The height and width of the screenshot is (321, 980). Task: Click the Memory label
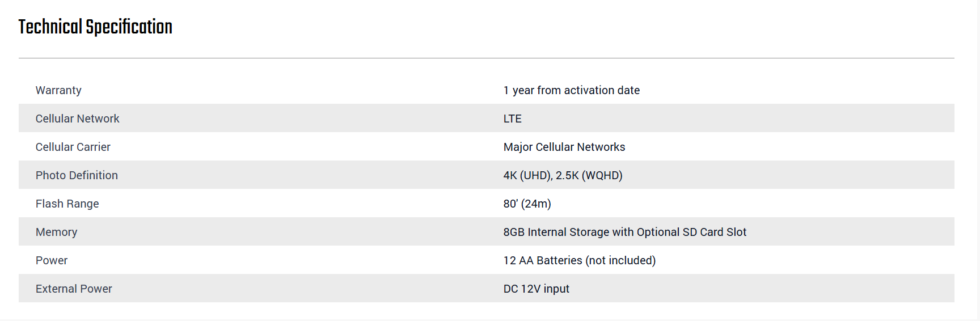(x=56, y=232)
